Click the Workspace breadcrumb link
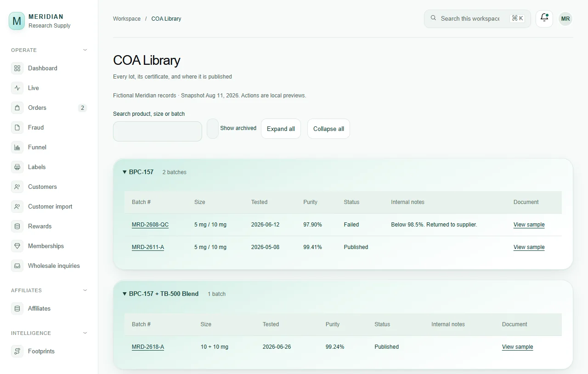The height and width of the screenshot is (374, 588). click(x=127, y=19)
